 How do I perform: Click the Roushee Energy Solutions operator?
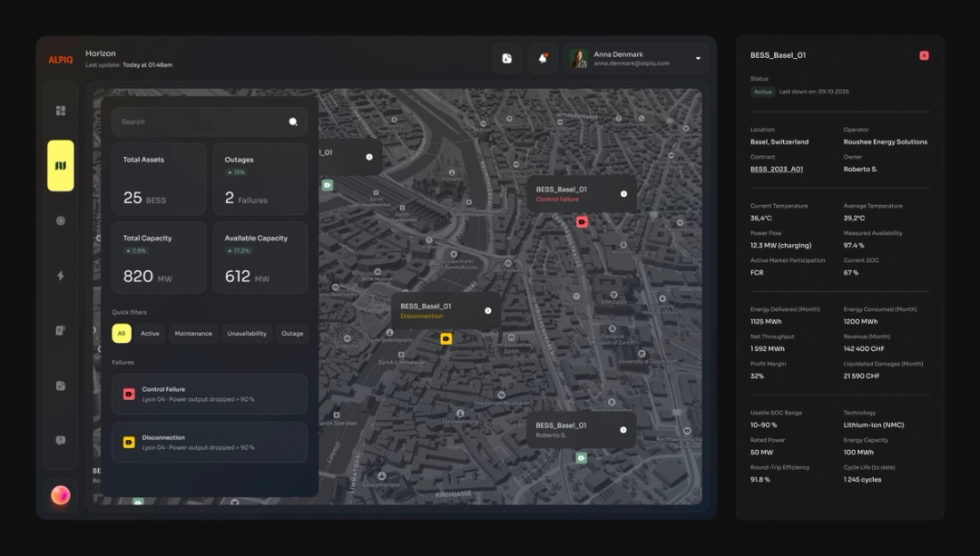click(885, 141)
